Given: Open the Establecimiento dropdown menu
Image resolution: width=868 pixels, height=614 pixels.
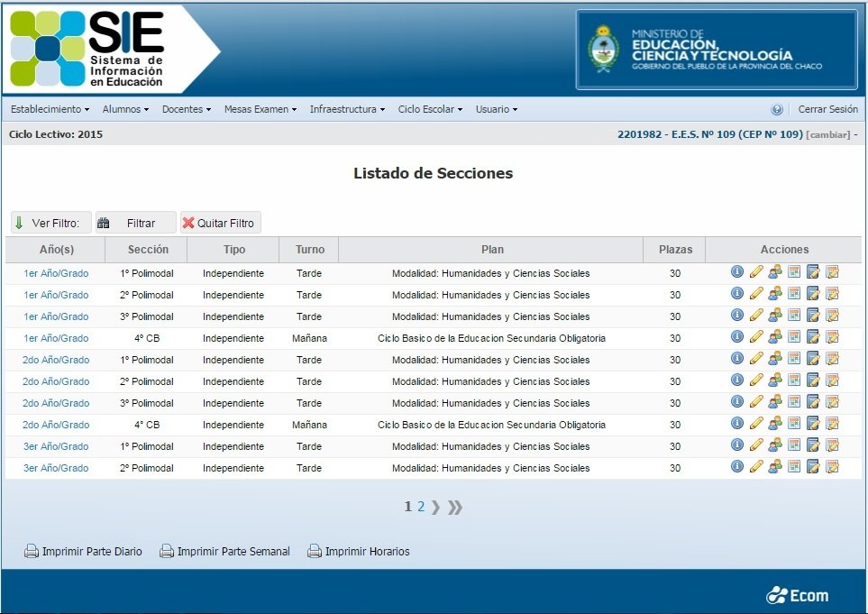Looking at the screenshot, I should pos(50,109).
